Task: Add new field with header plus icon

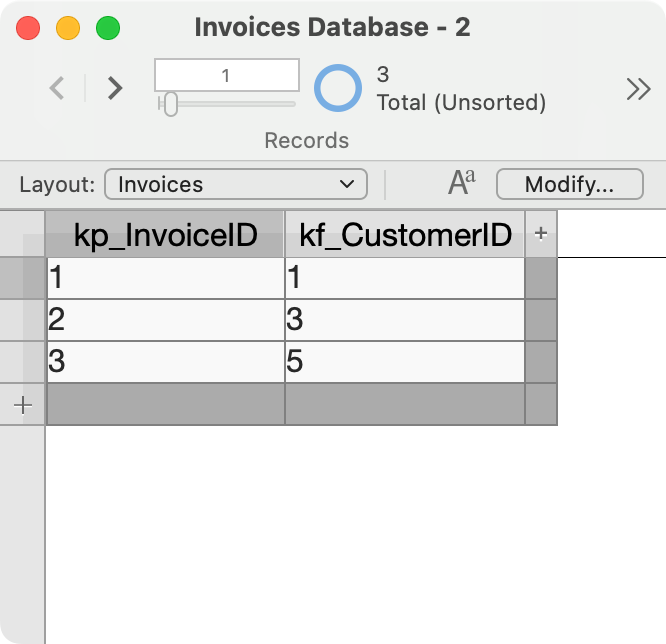Action: [x=541, y=234]
